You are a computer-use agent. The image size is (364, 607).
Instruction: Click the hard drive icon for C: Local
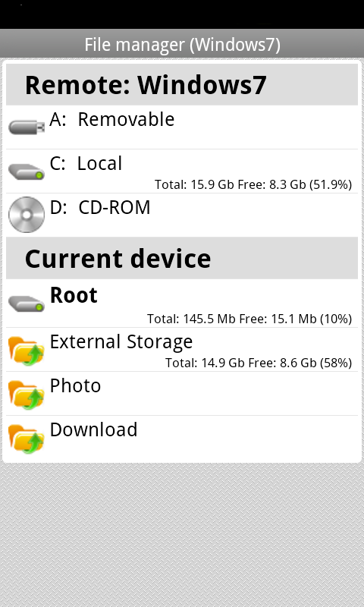coord(27,171)
